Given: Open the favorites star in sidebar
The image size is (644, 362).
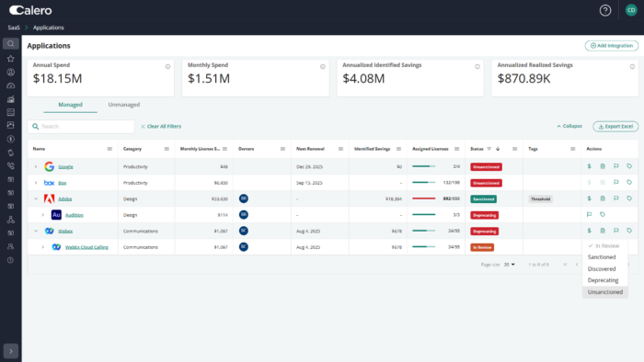Looking at the screenshot, I should coord(11,59).
